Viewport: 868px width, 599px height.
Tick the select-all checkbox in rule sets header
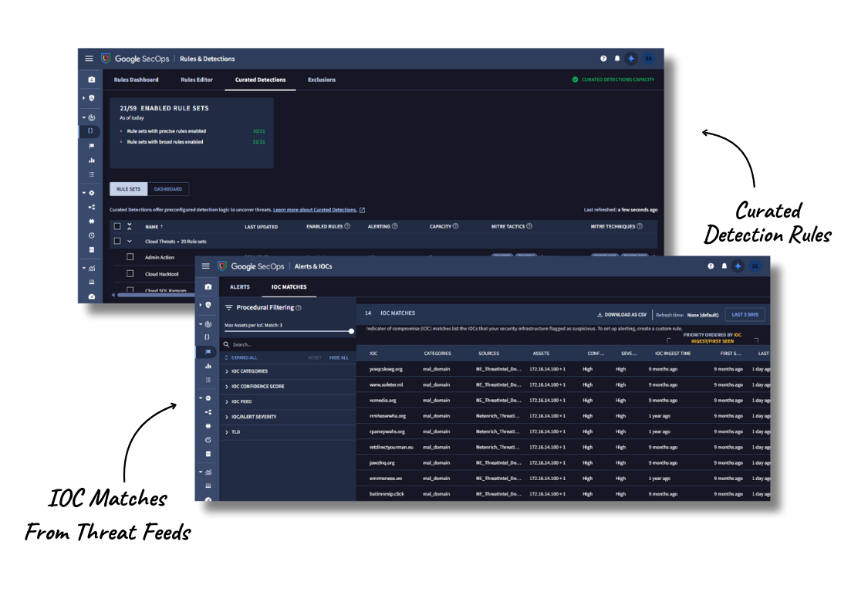click(x=117, y=226)
